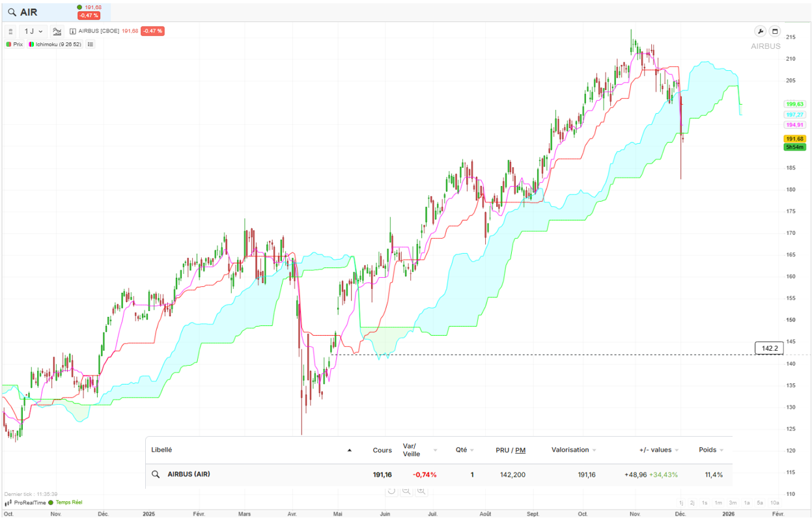Select the 142.2 price line label
The height and width of the screenshot is (520, 812).
[x=769, y=349]
